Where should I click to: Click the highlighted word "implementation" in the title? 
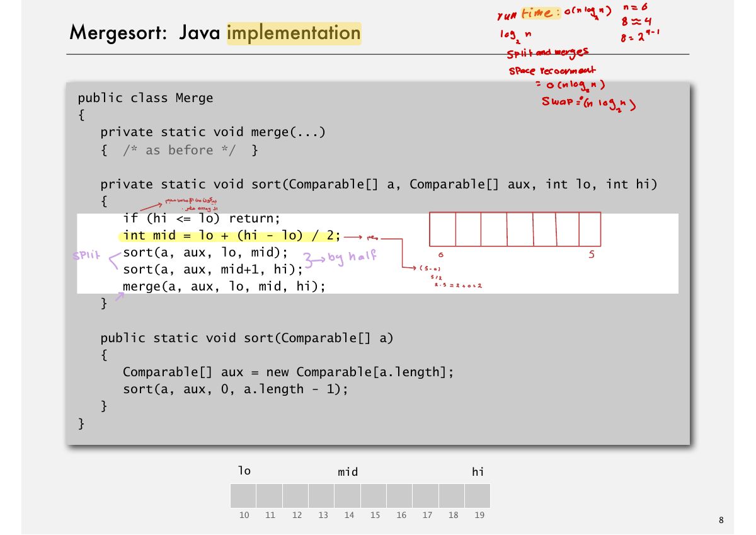click(x=294, y=33)
